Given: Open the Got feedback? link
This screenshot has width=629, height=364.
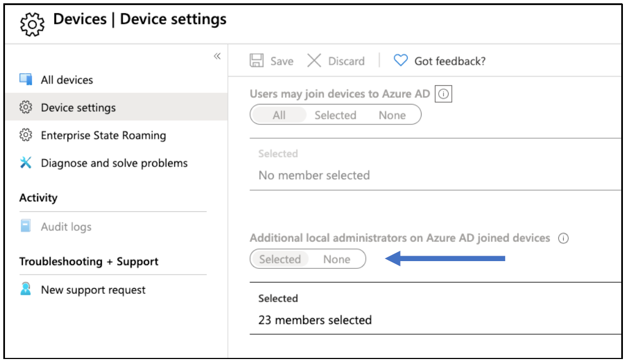Looking at the screenshot, I should tap(450, 61).
